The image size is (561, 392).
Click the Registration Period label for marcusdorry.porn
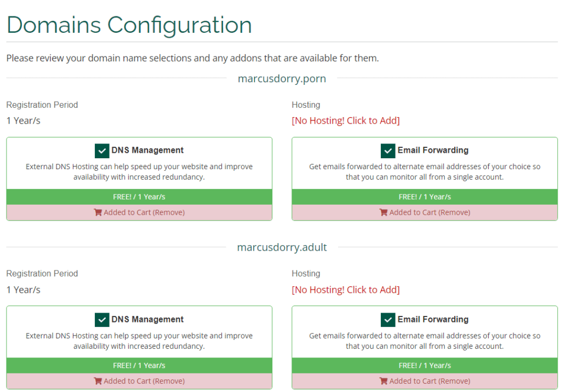[x=42, y=105]
